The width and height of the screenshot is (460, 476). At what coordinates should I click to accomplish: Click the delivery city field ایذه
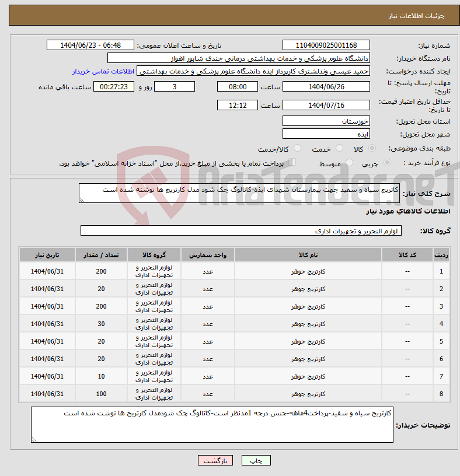(326, 134)
